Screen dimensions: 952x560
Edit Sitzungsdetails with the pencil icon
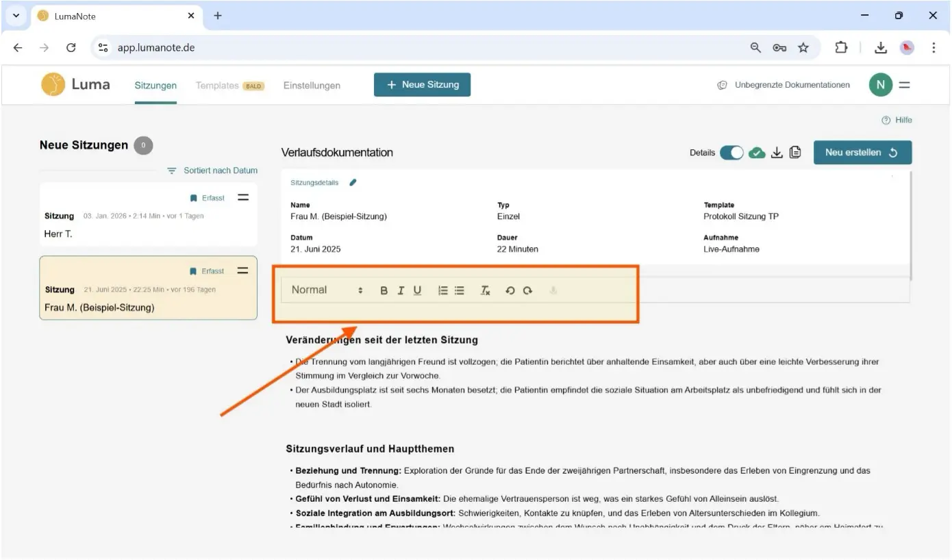click(353, 183)
